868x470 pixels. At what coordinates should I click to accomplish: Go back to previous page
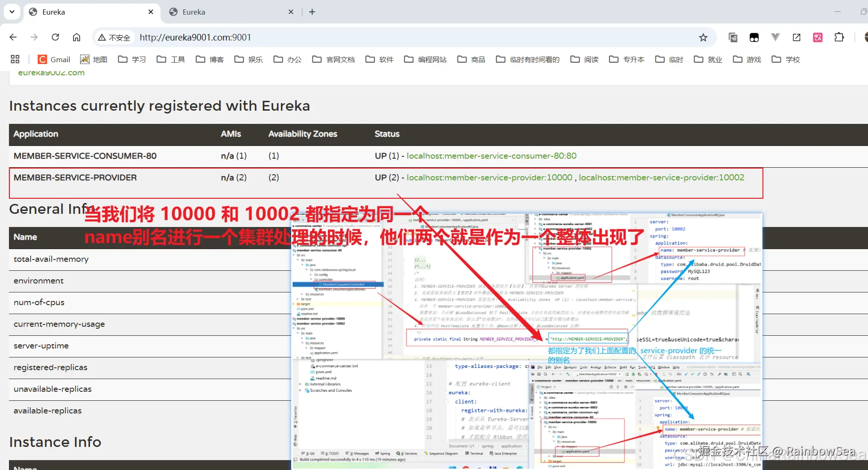[x=13, y=37]
